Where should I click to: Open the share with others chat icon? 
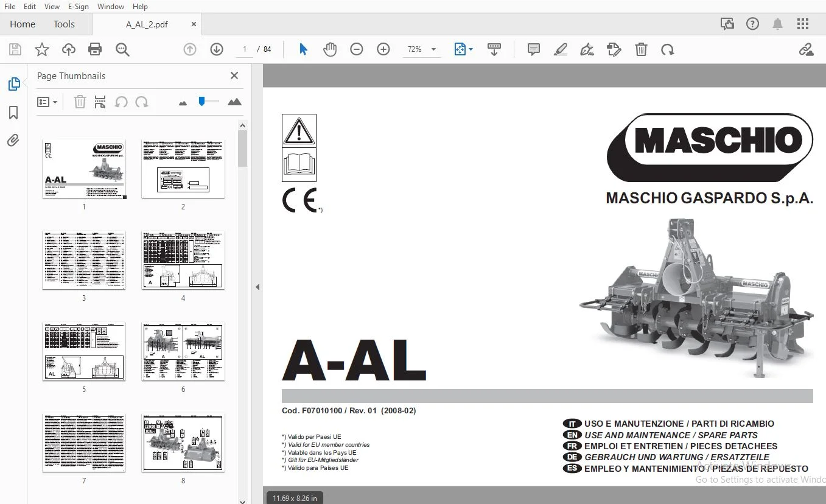(x=727, y=24)
